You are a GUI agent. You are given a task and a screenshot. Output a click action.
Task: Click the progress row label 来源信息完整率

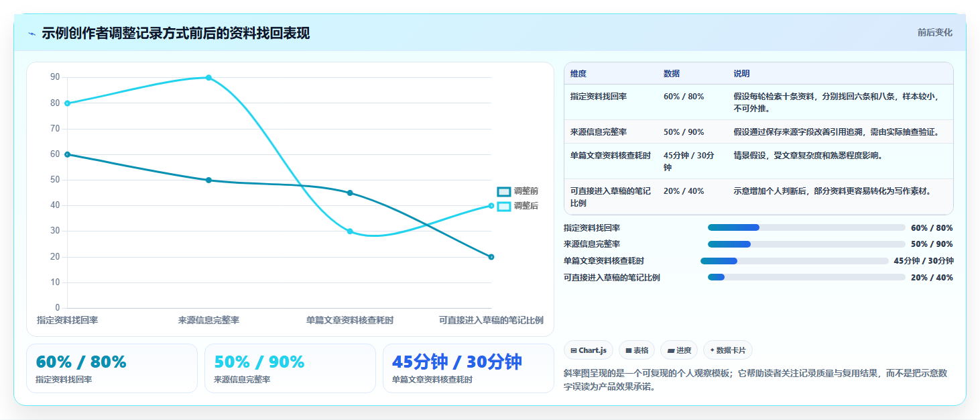pos(592,244)
